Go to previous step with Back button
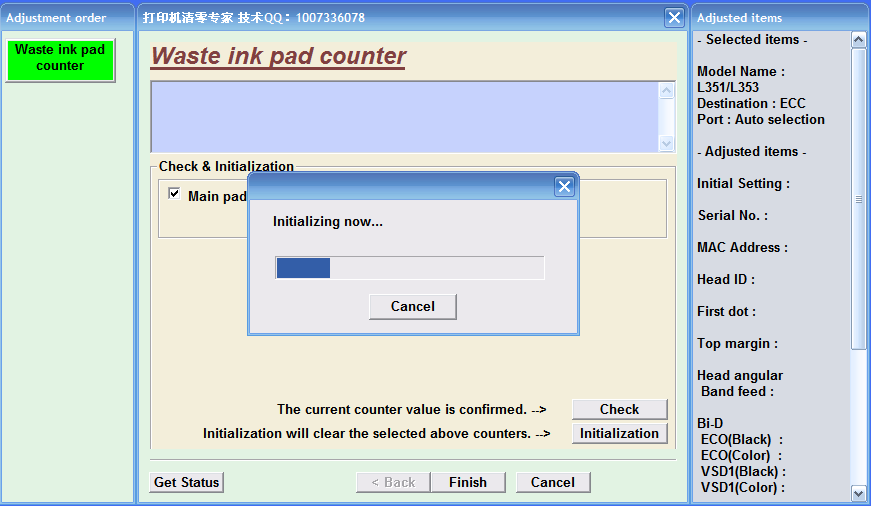 point(393,482)
